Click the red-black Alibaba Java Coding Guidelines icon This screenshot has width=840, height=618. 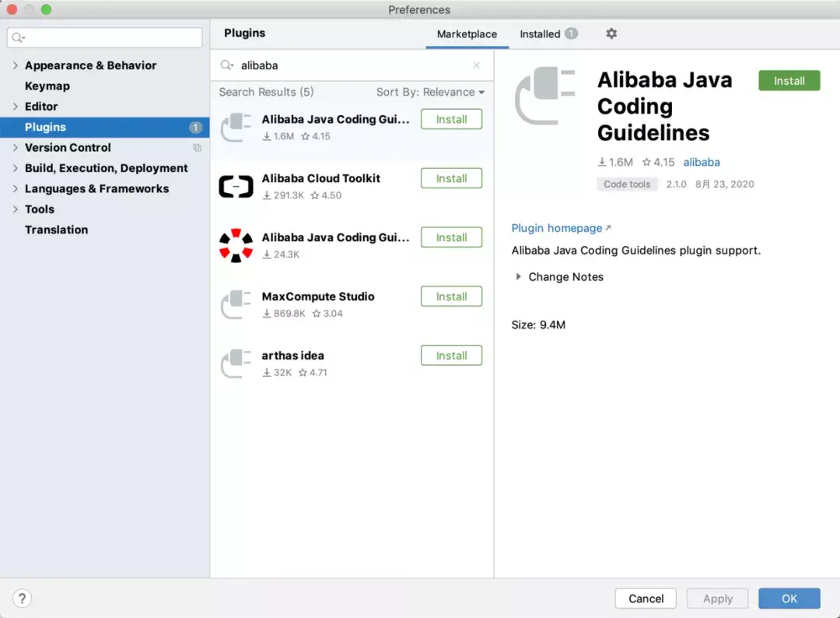point(236,245)
